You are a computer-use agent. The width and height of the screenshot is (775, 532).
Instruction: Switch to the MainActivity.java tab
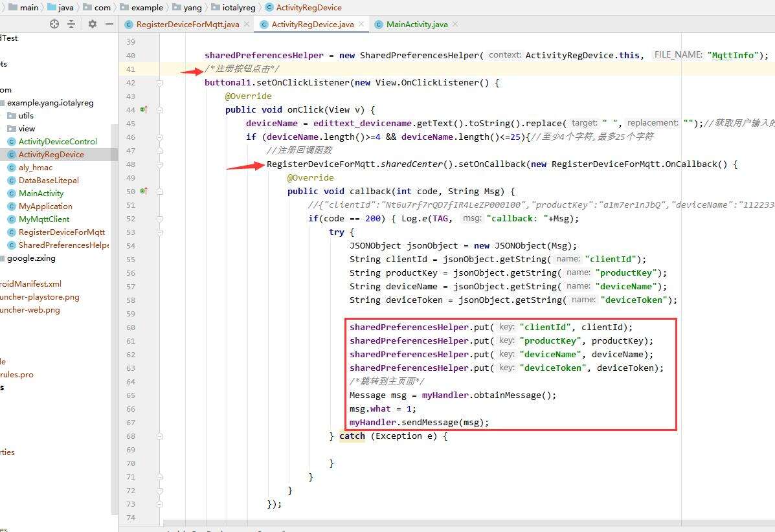tap(416, 25)
